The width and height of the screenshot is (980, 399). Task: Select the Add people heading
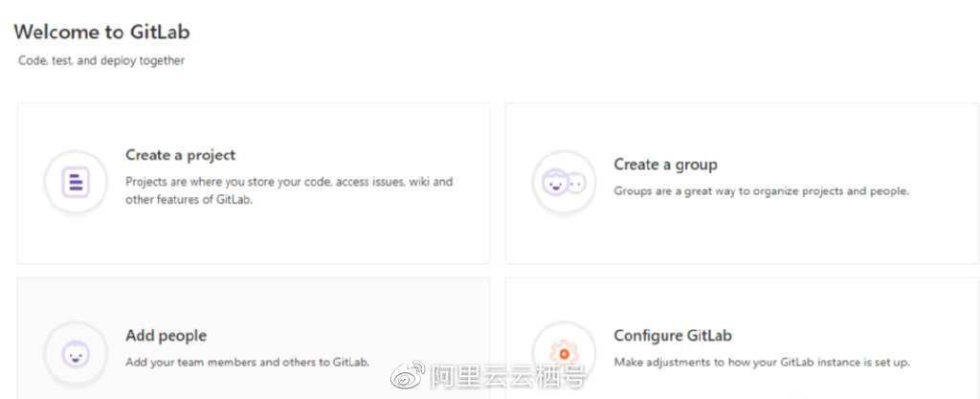pos(167,336)
